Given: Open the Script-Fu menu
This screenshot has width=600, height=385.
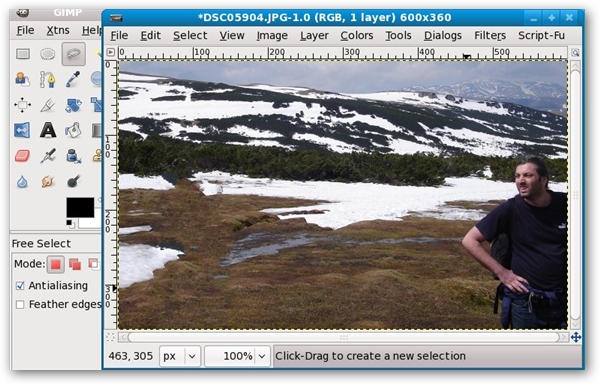Looking at the screenshot, I should click(x=541, y=36).
